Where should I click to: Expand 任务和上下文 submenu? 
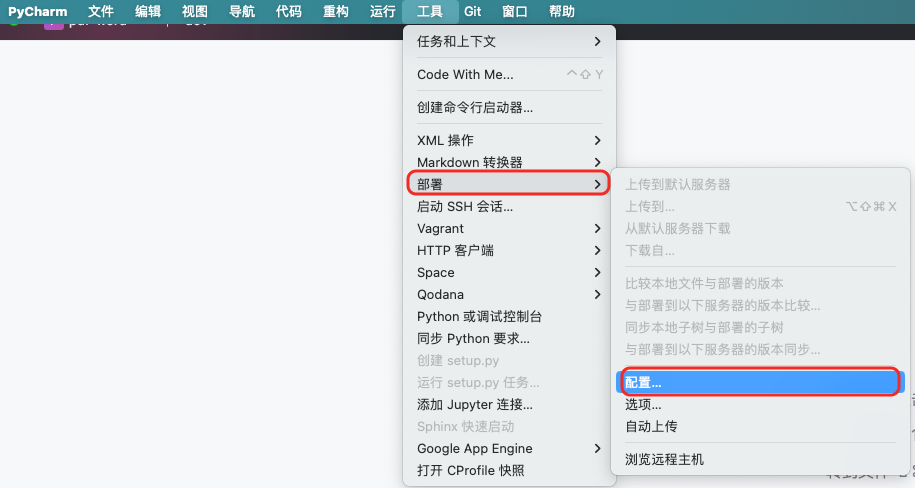[x=509, y=41]
